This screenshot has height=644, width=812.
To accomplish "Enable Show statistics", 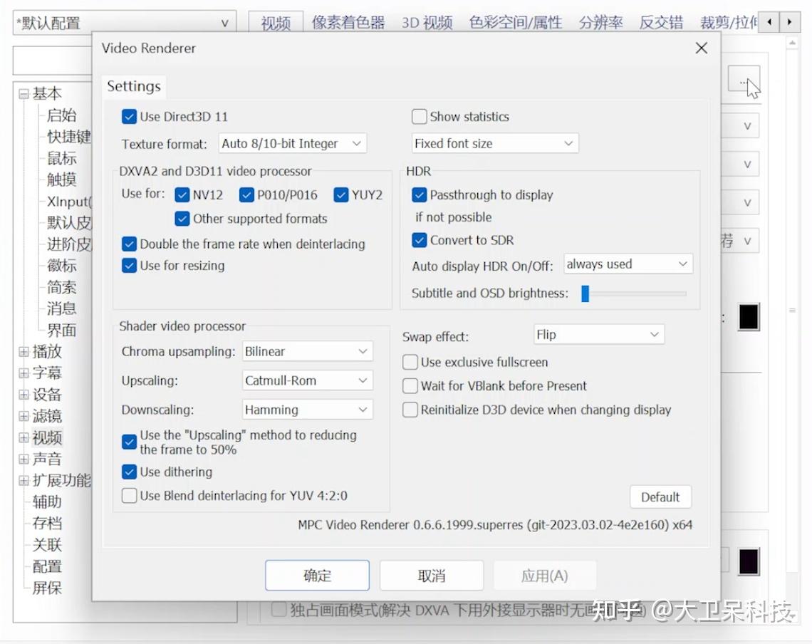I will (x=420, y=116).
